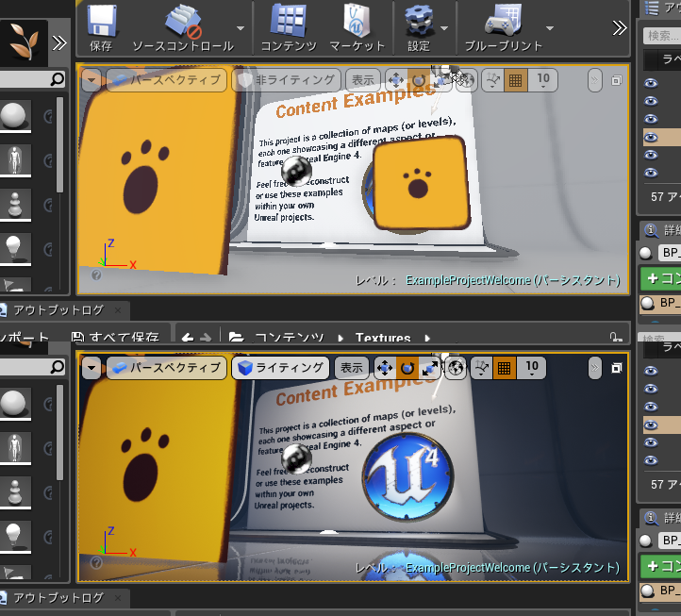Click the ブループリント (Blueprints) gamepad icon

503,20
